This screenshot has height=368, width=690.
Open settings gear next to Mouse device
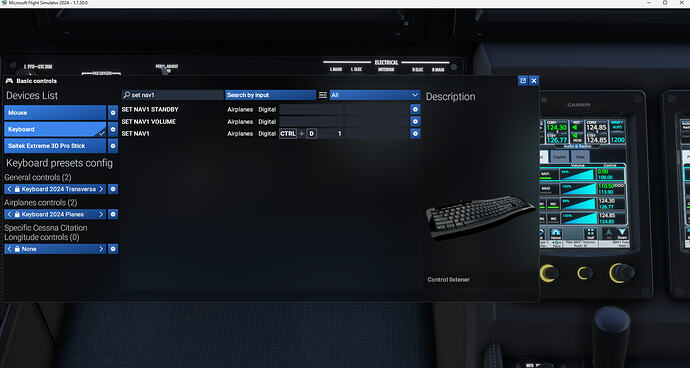[x=113, y=113]
